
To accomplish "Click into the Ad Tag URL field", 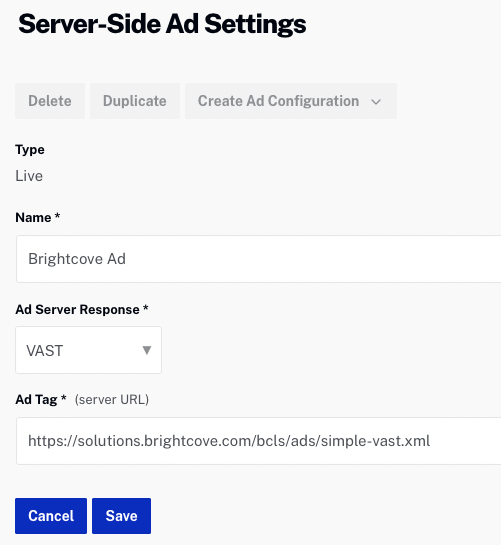I will (x=258, y=441).
